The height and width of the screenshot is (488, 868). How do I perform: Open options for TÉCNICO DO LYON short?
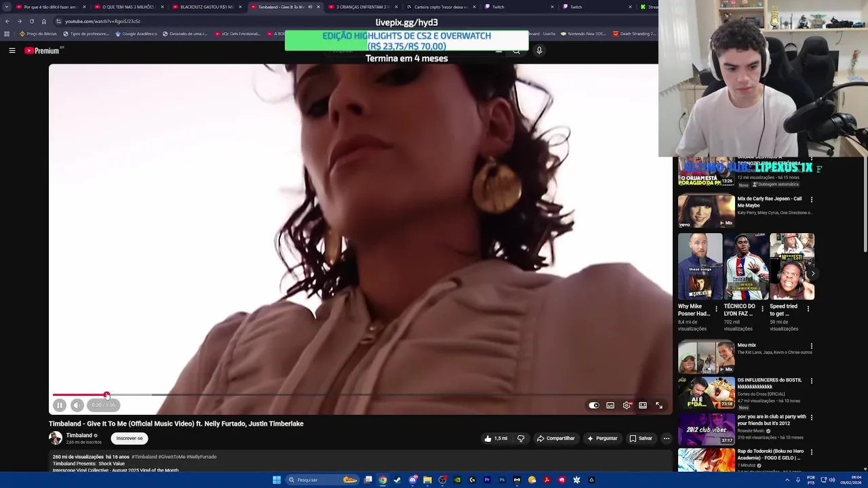tap(762, 309)
